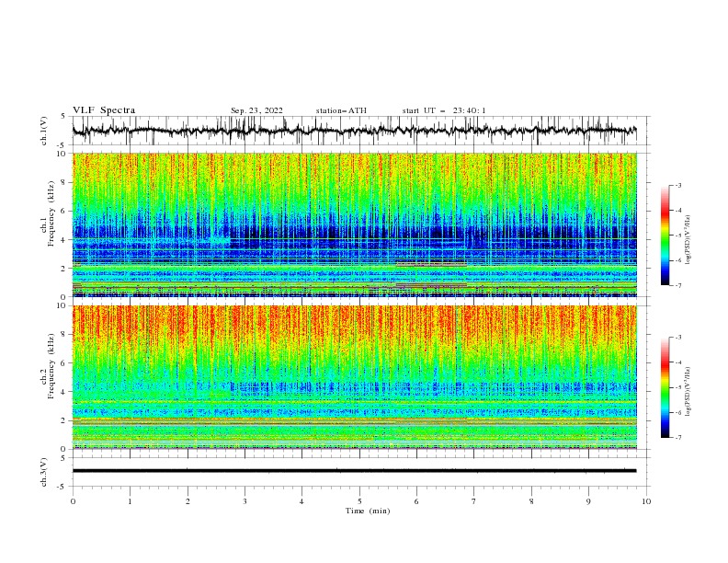Click the time-axis tick label '9'

coord(588,501)
